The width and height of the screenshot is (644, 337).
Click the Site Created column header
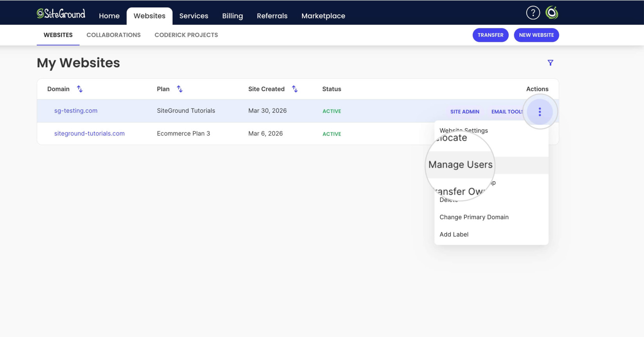pos(266,89)
